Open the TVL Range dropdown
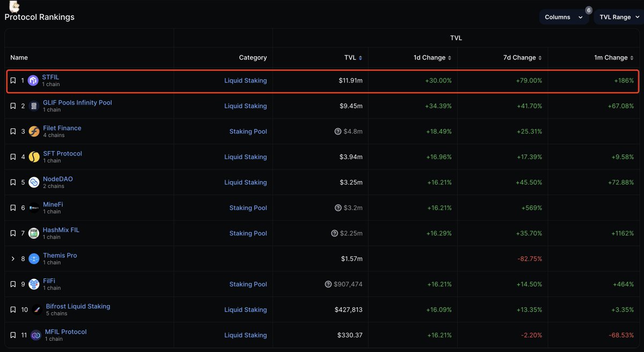 pos(619,17)
